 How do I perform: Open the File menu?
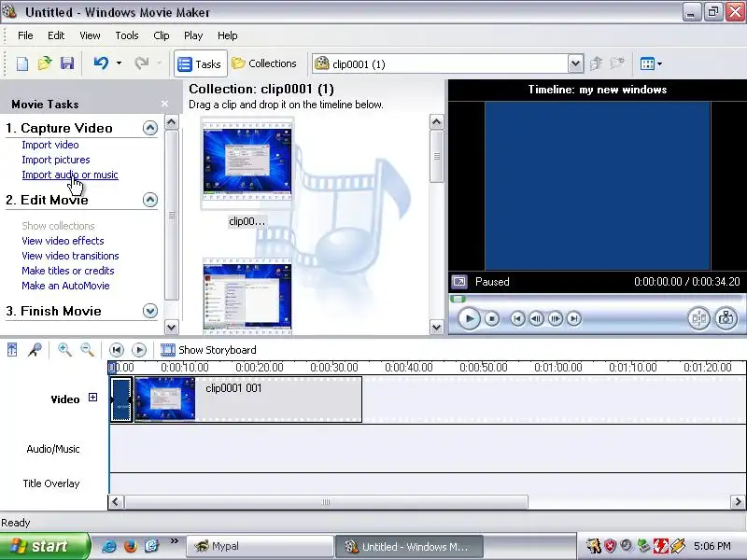[x=25, y=35]
